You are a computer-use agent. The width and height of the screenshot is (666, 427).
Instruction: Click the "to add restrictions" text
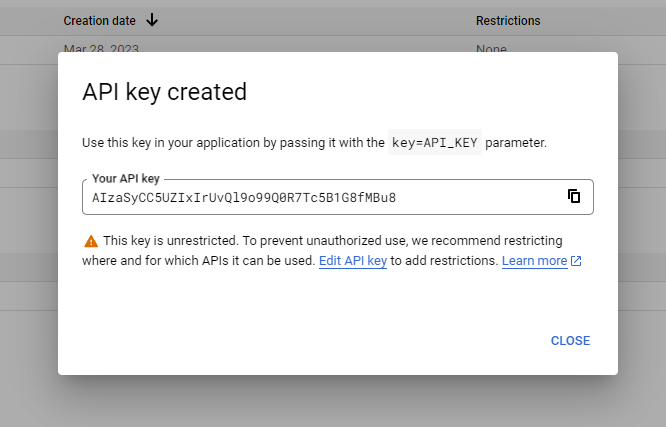[444, 260]
